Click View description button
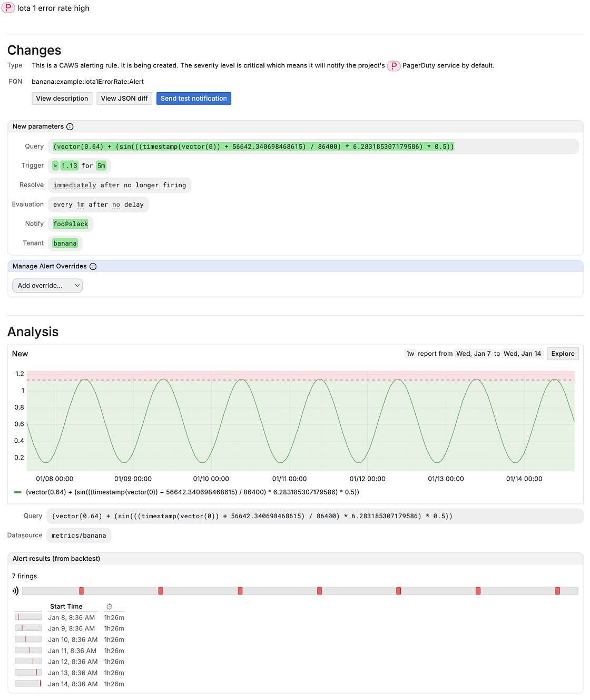The width and height of the screenshot is (590, 700). point(62,99)
